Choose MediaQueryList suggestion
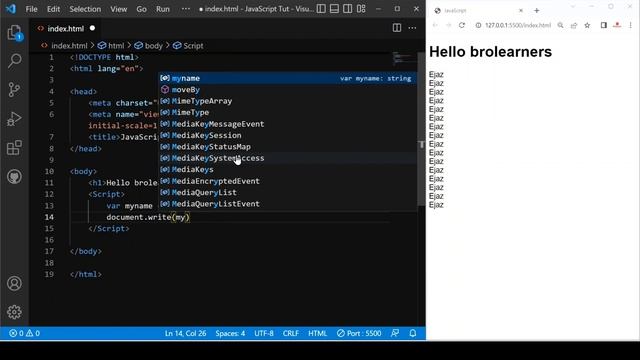640x360 pixels. (287, 192)
